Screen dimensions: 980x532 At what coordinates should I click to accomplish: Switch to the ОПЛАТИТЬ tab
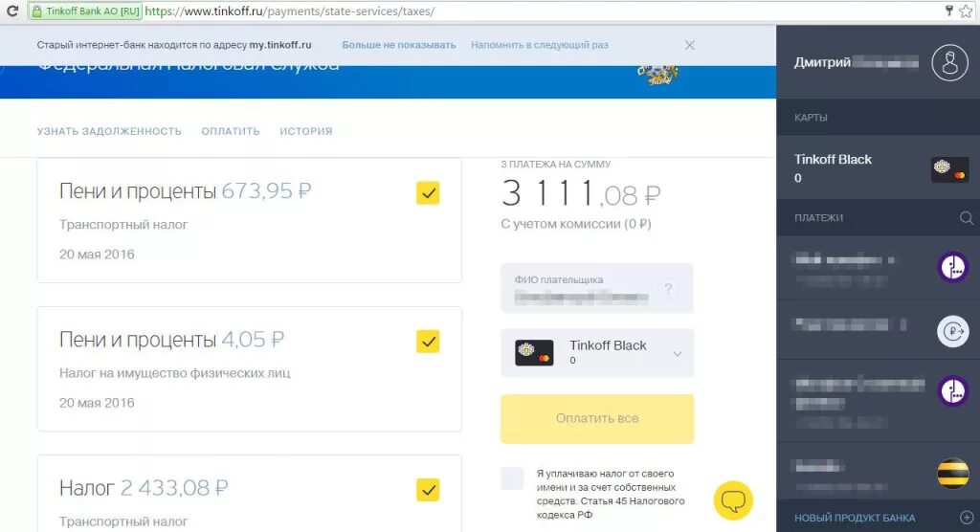pyautogui.click(x=231, y=131)
